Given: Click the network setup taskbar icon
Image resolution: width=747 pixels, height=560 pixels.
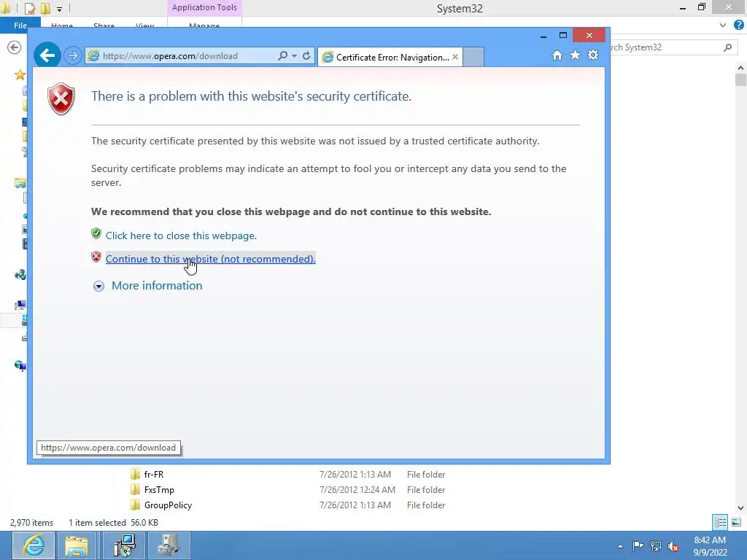Looking at the screenshot, I should [x=124, y=545].
